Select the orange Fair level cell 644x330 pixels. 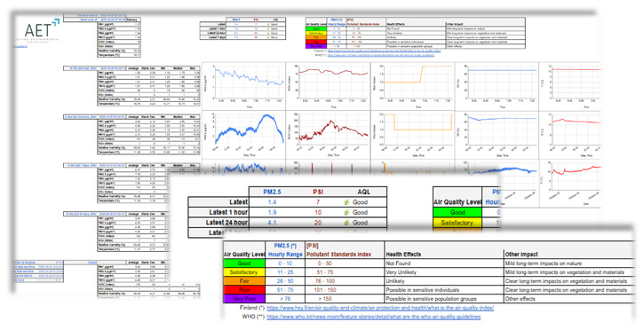click(x=244, y=281)
